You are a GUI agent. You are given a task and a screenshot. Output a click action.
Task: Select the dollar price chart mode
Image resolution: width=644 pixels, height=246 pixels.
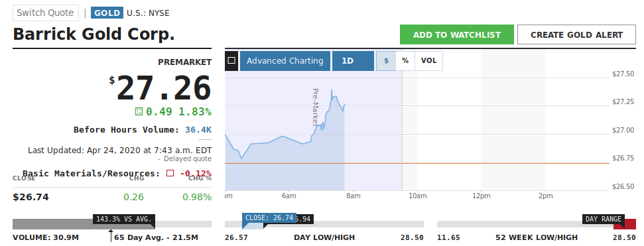coord(386,61)
